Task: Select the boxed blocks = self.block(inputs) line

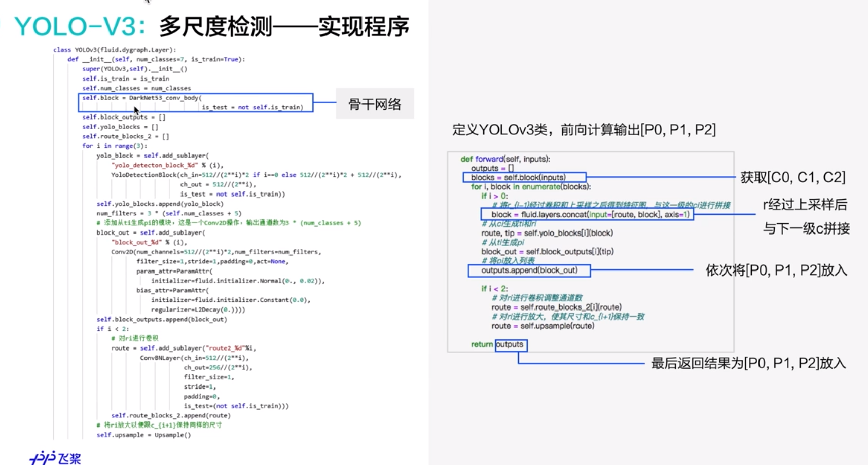Action: tap(525, 177)
